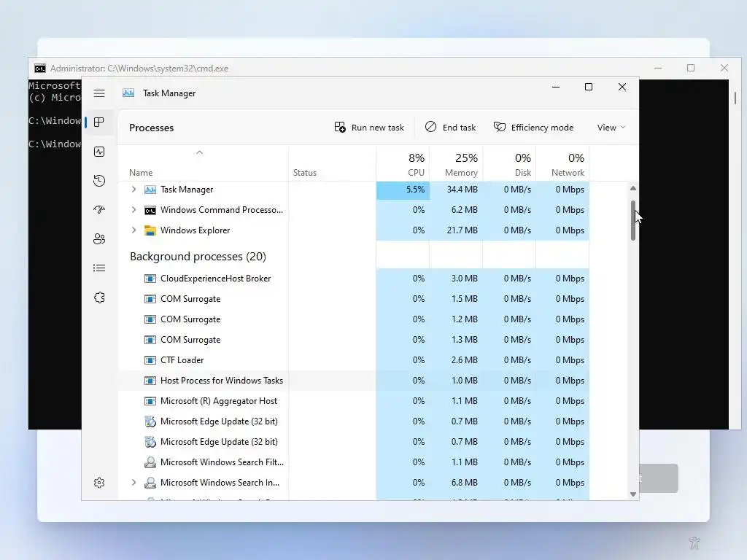Click the CloudExperienceHost Broker process icon
This screenshot has height=560, width=747.
pyautogui.click(x=150, y=279)
